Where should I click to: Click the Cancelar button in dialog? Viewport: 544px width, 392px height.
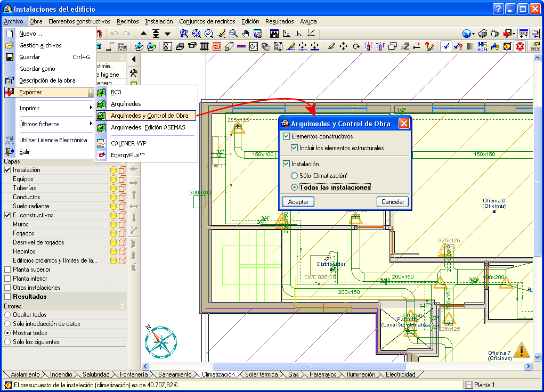click(393, 202)
